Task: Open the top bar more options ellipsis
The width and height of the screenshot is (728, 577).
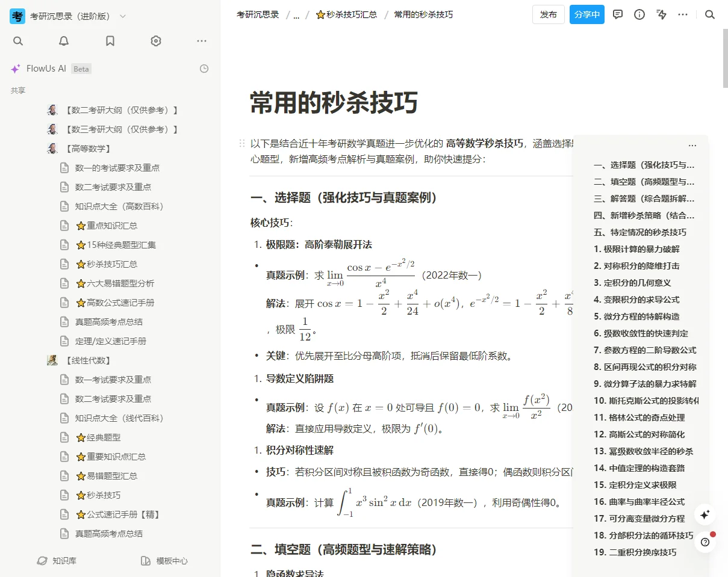Action: coord(683,14)
